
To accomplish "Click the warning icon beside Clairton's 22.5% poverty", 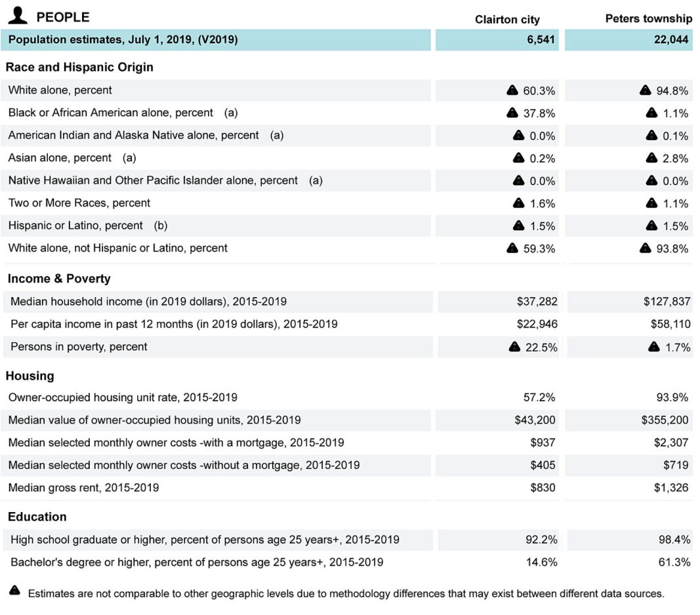I will [x=515, y=347].
